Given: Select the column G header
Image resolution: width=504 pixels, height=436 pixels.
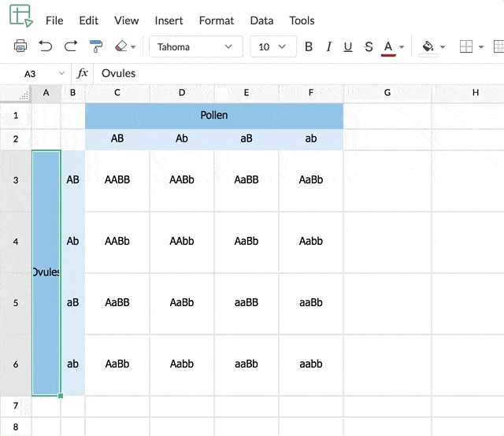Looking at the screenshot, I should click(387, 93).
